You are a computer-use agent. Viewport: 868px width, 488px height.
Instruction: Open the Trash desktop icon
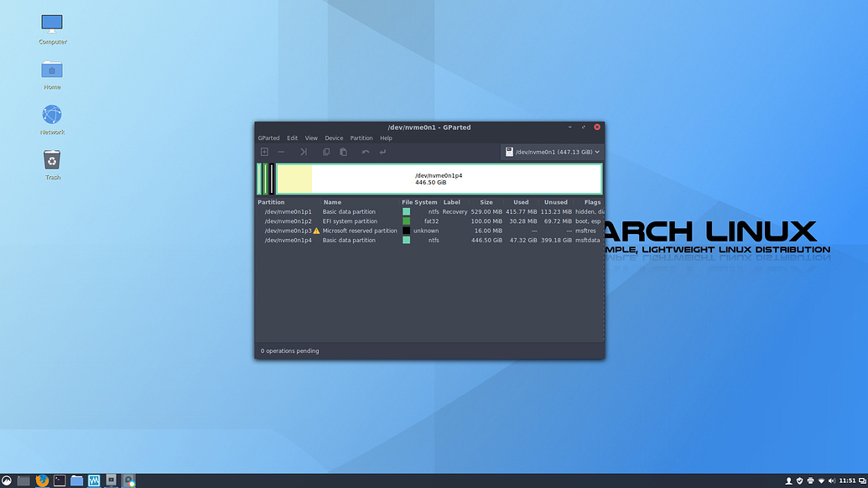click(x=52, y=165)
